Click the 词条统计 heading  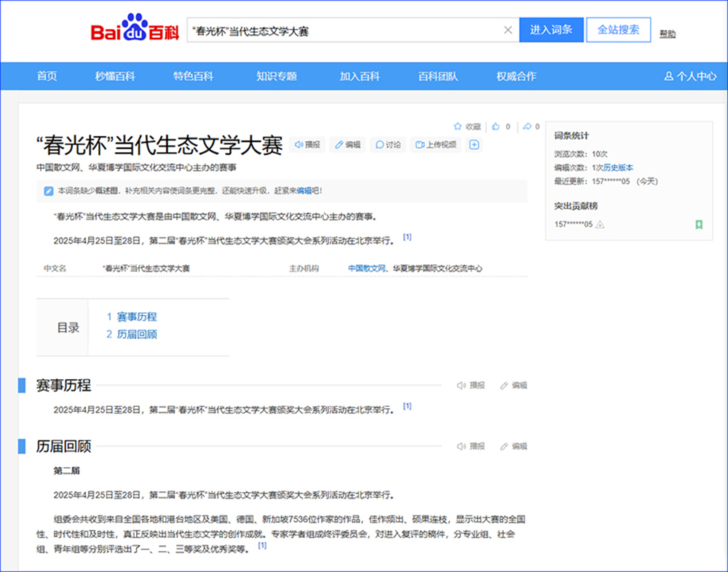(571, 135)
